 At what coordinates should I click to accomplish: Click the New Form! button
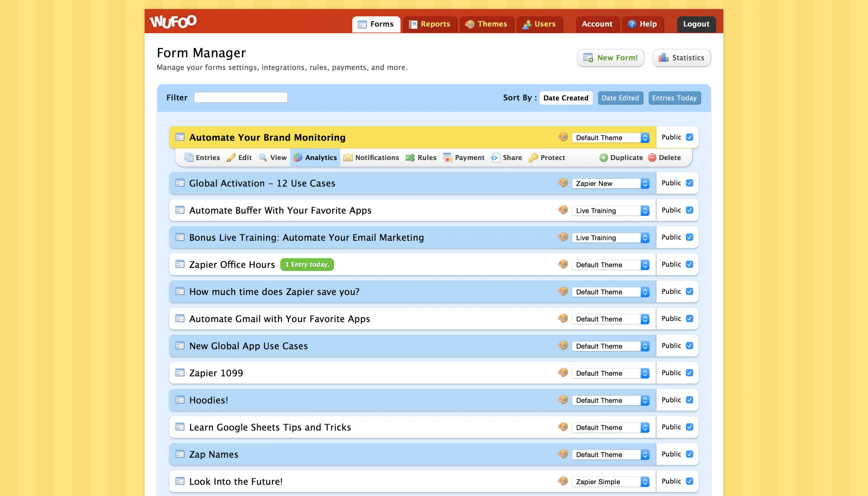tap(610, 57)
